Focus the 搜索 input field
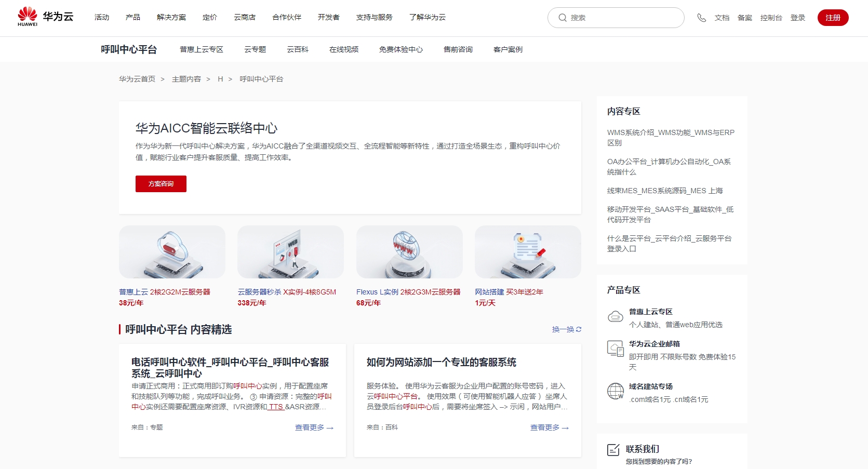Image resolution: width=868 pixels, height=469 pixels. point(616,18)
